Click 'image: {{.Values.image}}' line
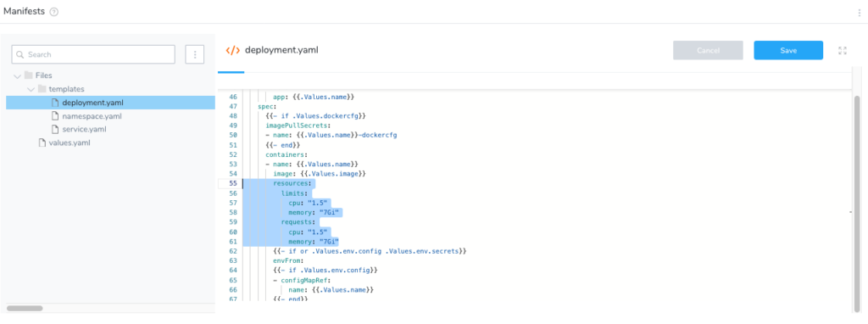The height and width of the screenshot is (324, 868). [x=320, y=174]
